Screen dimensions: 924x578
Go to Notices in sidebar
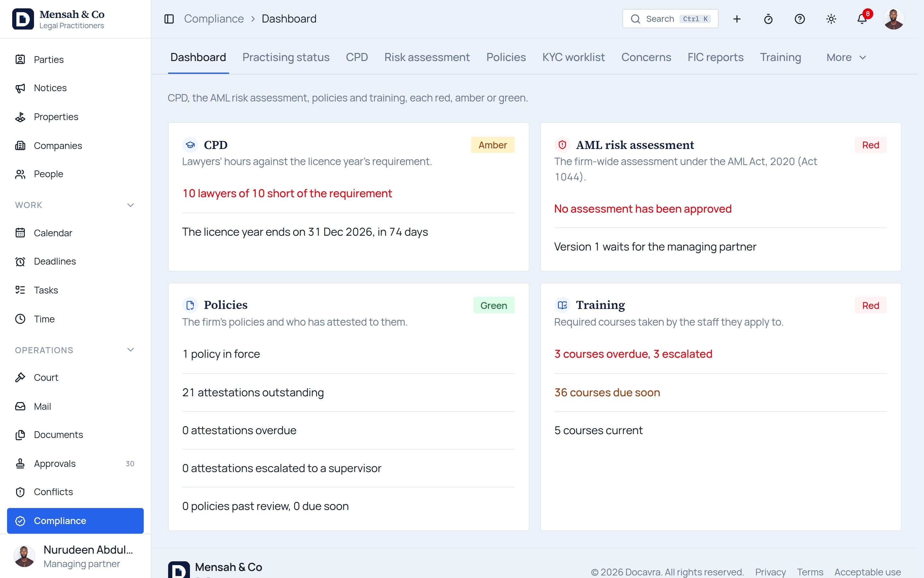(x=75, y=88)
